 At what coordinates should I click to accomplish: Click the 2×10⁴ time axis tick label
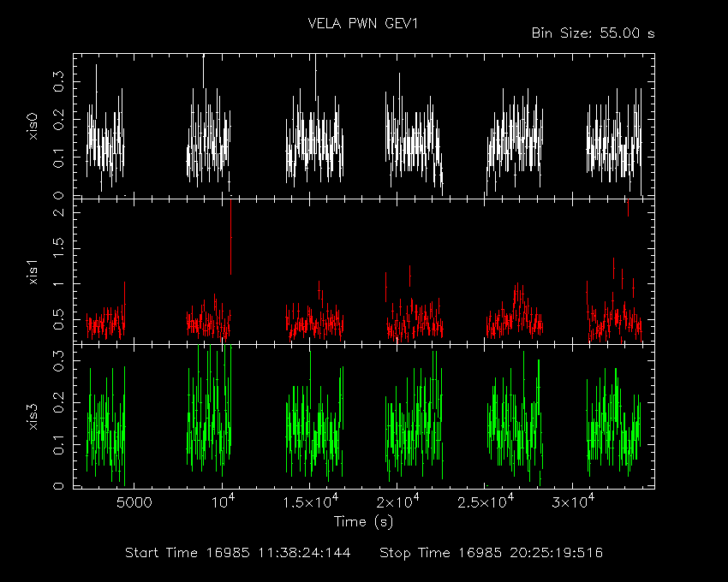[397, 502]
